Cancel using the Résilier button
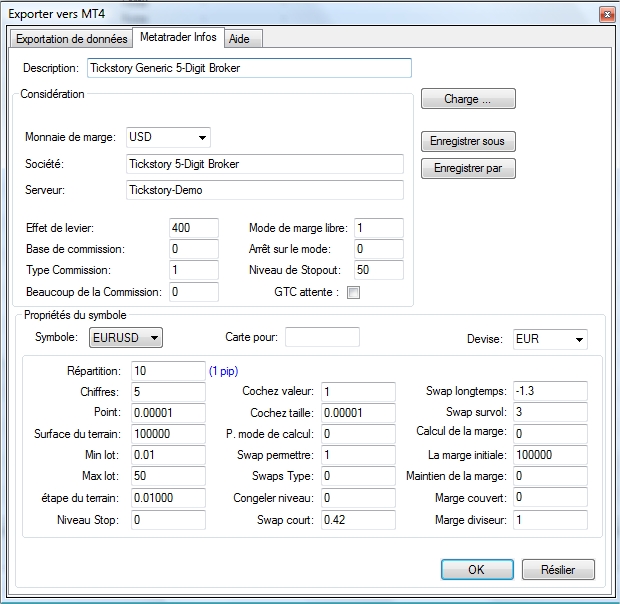620x604 pixels. [x=557, y=569]
